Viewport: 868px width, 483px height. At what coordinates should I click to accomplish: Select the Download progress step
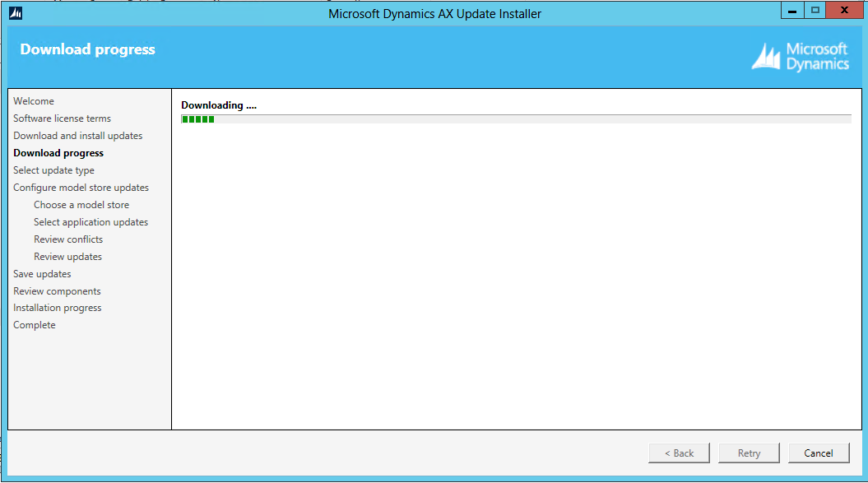tap(58, 152)
